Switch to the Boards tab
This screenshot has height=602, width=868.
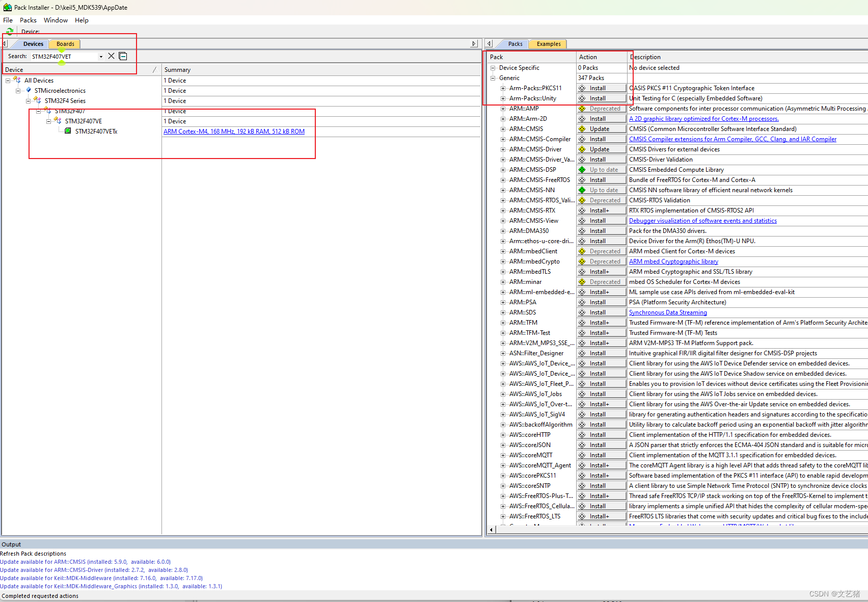click(65, 44)
